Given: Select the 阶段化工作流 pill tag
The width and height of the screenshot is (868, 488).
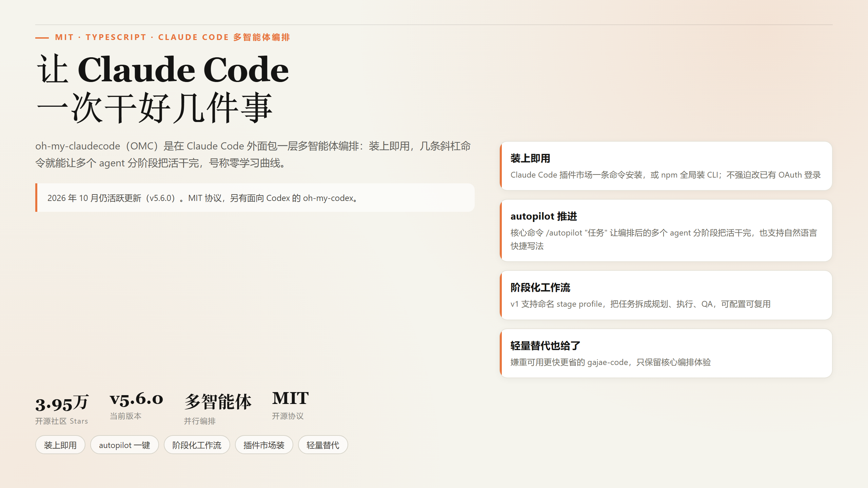Looking at the screenshot, I should [x=197, y=445].
